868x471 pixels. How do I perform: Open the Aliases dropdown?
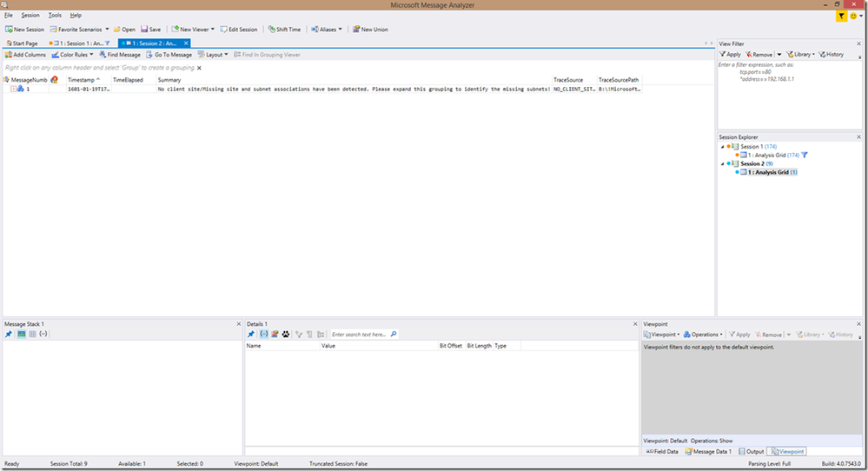click(327, 30)
